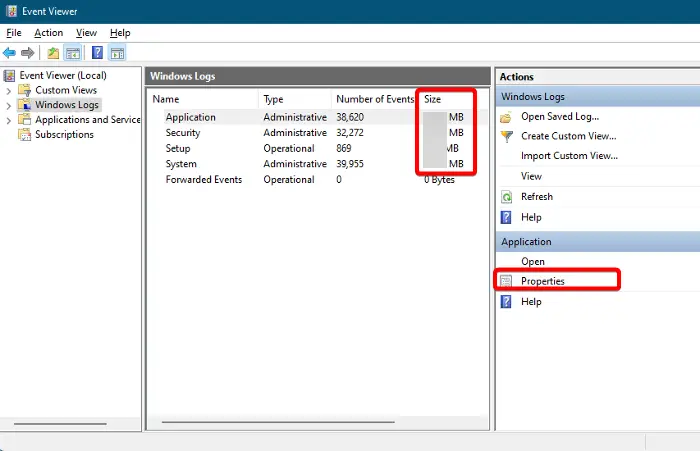Click the Properties sheet icon
700x451 pixels.
pyautogui.click(x=506, y=281)
